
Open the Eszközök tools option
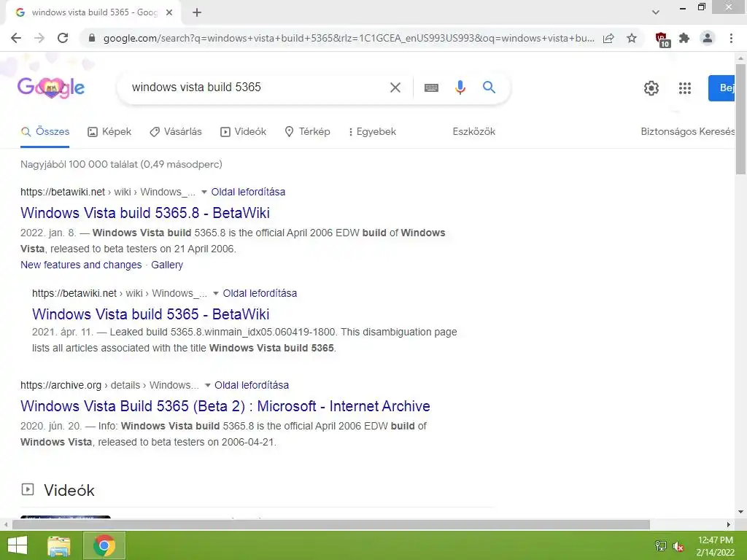474,131
